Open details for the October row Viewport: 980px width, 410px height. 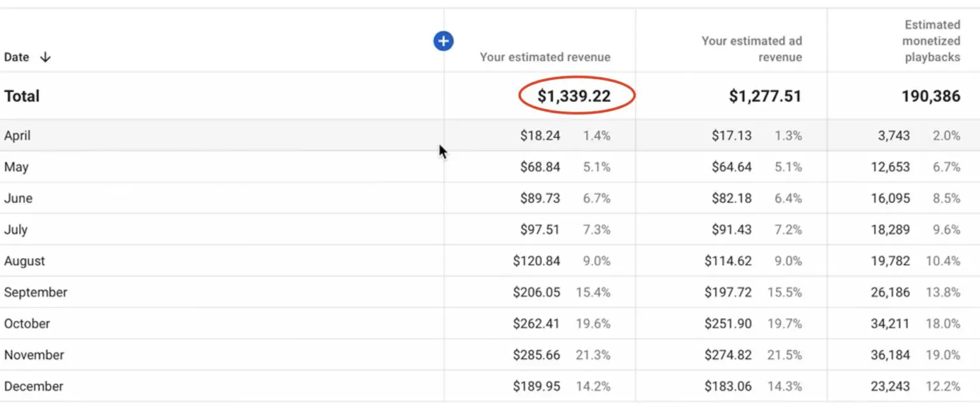[27, 323]
